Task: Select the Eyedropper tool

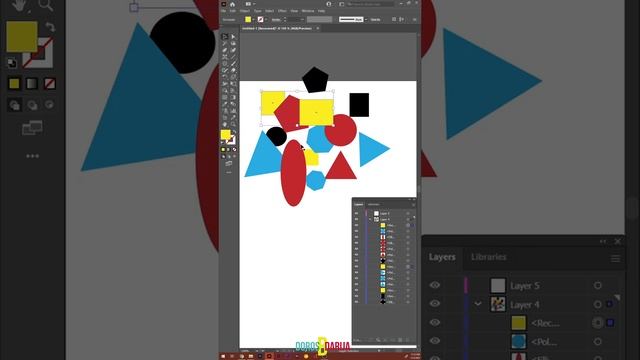Action: [224, 104]
